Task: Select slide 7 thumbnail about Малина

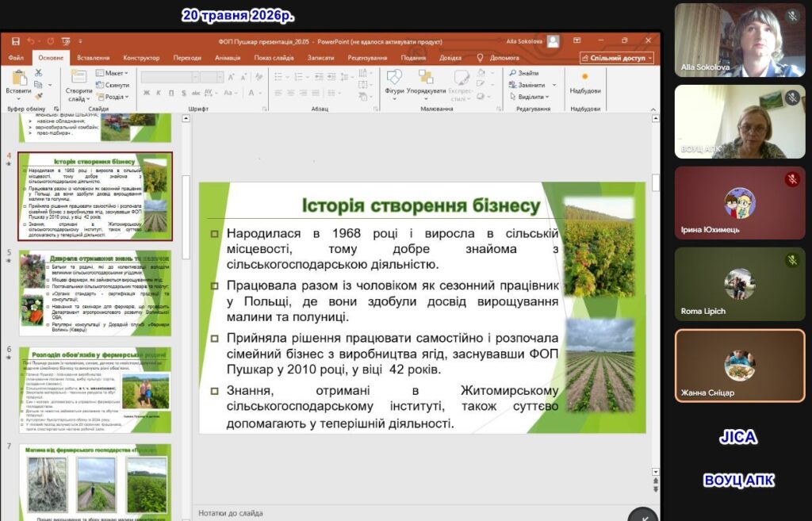Action: pyautogui.click(x=95, y=481)
